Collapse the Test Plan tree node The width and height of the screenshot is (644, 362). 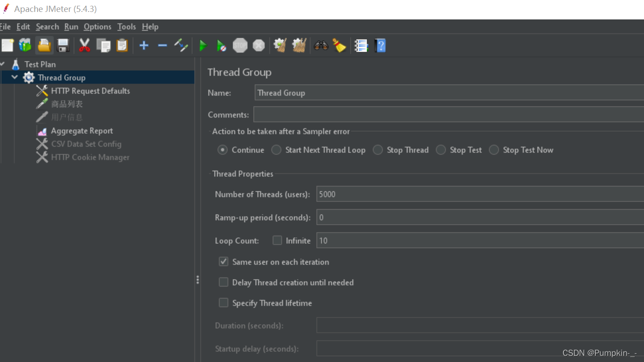coord(3,64)
